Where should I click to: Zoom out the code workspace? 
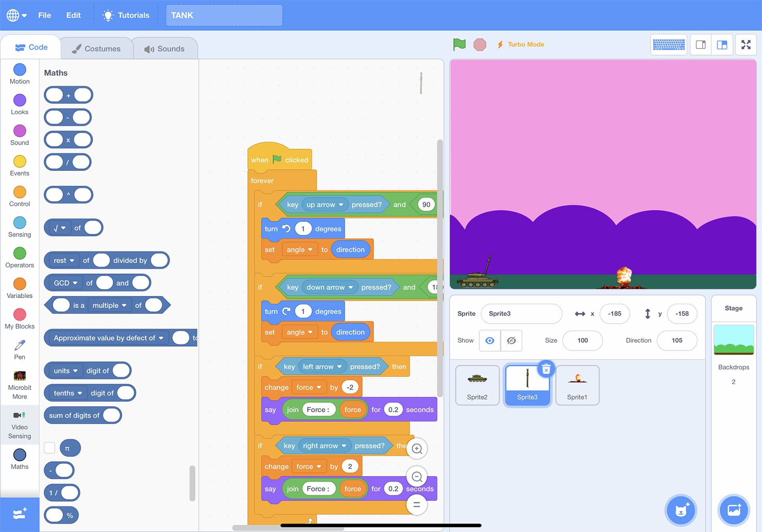tap(417, 476)
